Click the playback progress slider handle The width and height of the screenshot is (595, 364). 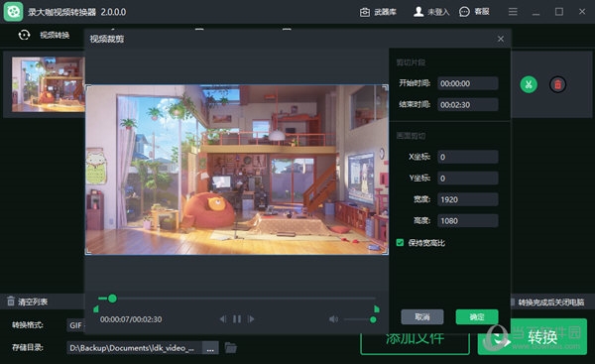[x=112, y=299]
